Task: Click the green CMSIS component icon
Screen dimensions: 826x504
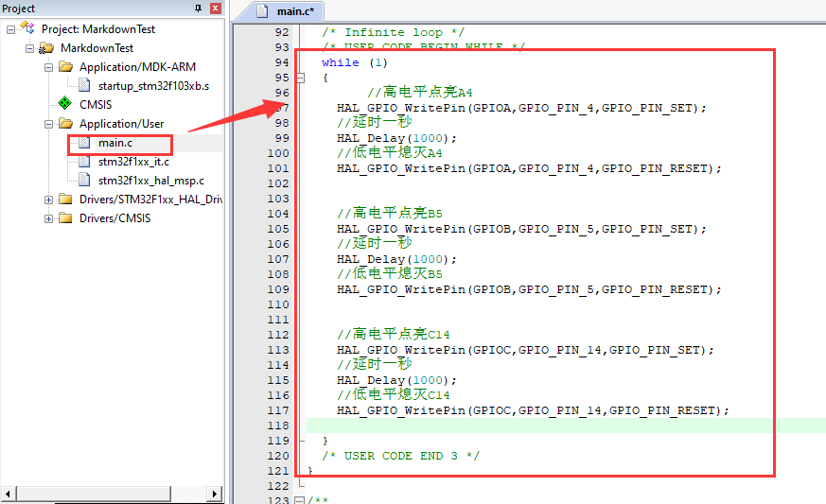Action: (x=64, y=103)
